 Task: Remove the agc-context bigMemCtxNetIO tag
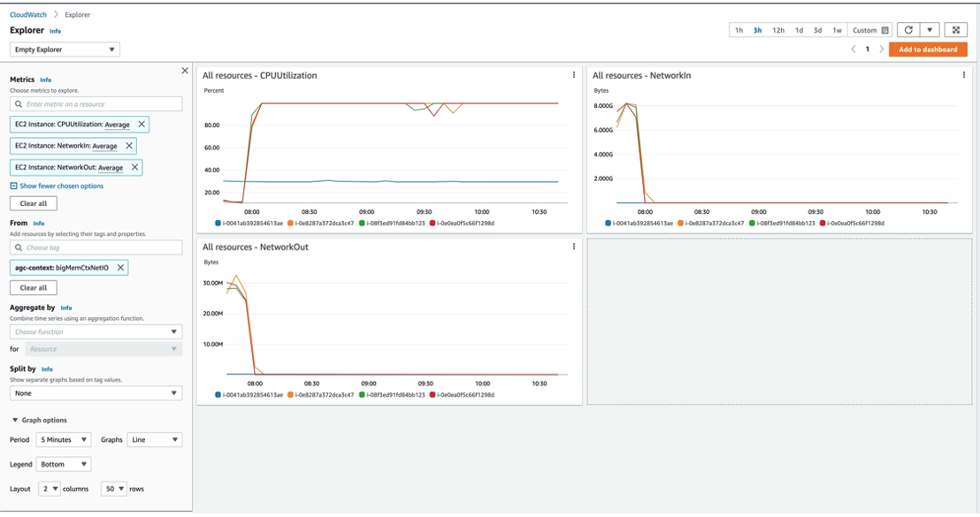[x=122, y=267]
